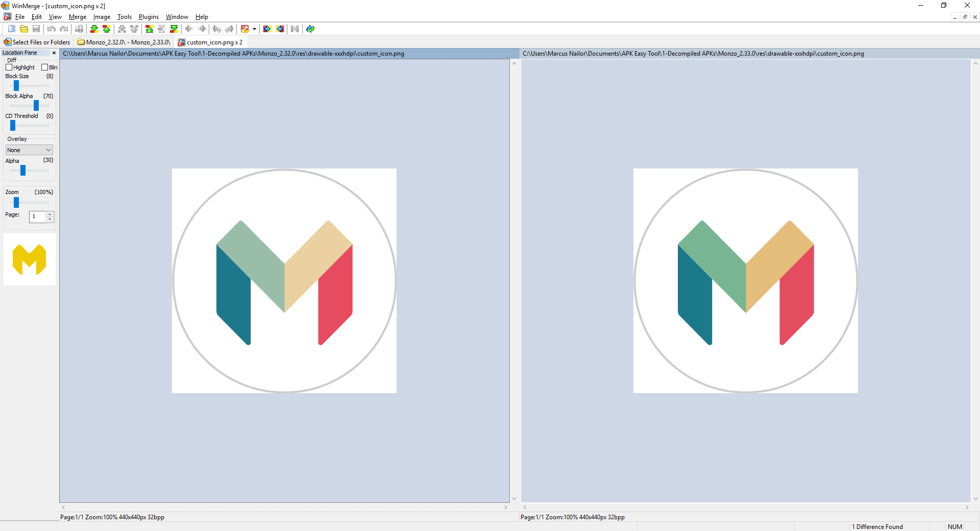Enable the Highlight diff checkbox

(x=9, y=67)
